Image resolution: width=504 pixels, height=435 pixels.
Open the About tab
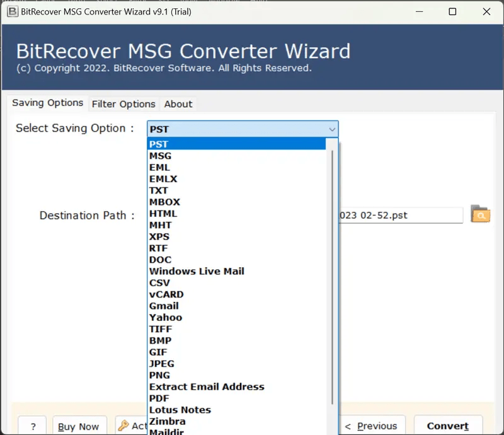pos(178,104)
